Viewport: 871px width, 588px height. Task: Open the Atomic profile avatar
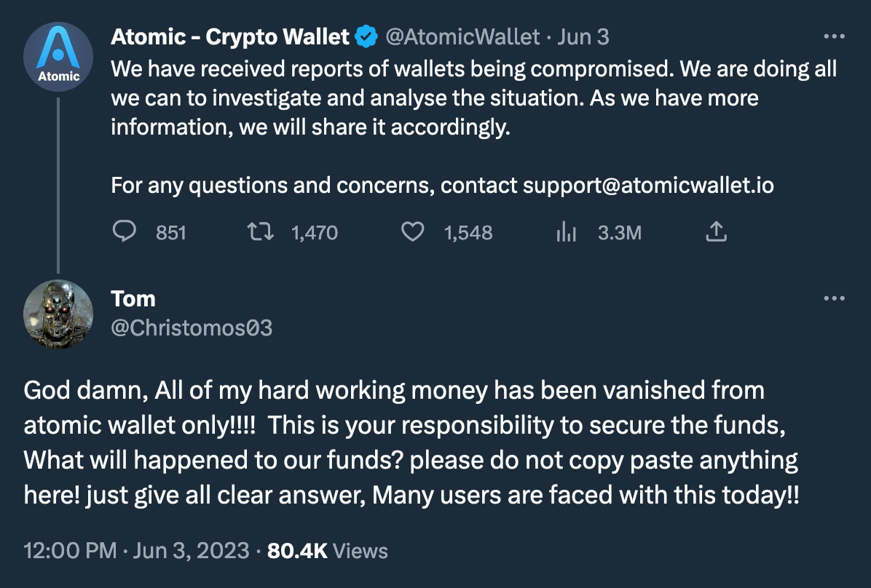(58, 57)
